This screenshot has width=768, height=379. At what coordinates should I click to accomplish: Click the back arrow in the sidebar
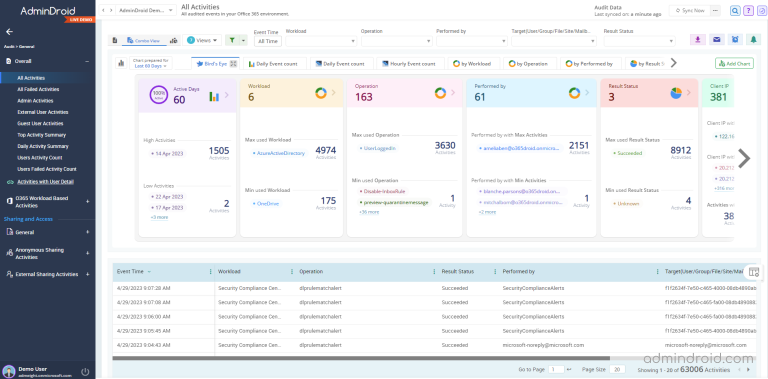(9, 31)
